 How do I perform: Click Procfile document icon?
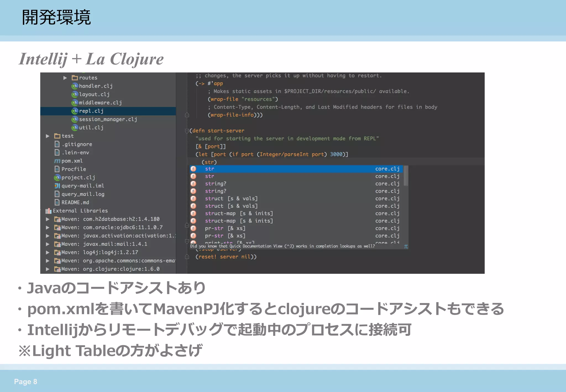[57, 169]
